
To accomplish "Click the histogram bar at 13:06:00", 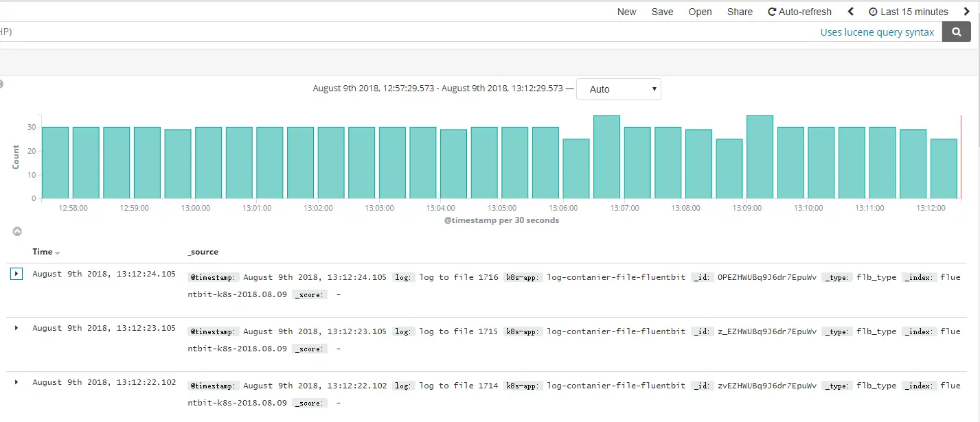I will point(576,169).
